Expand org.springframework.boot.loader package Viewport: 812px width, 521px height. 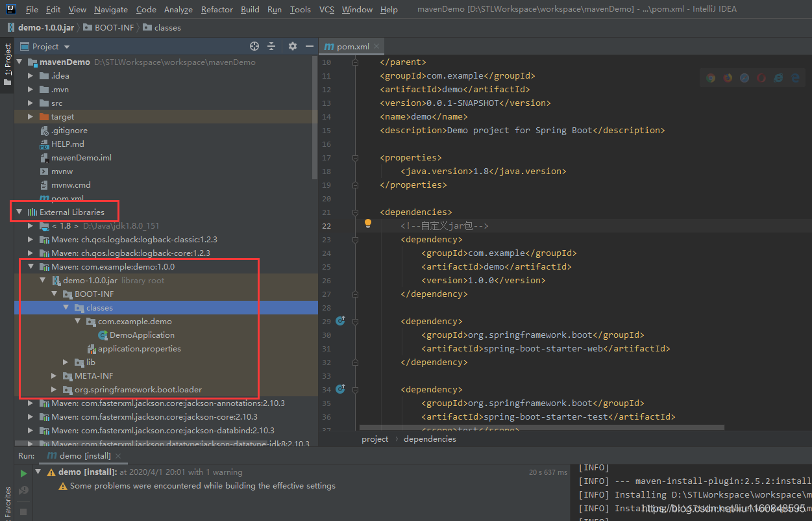(x=55, y=390)
